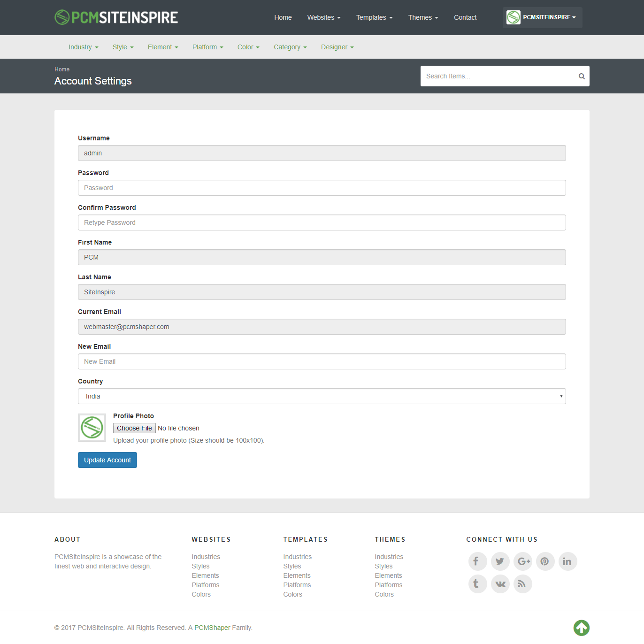
Task: Open Colors under Themes footer
Action: (x=384, y=594)
